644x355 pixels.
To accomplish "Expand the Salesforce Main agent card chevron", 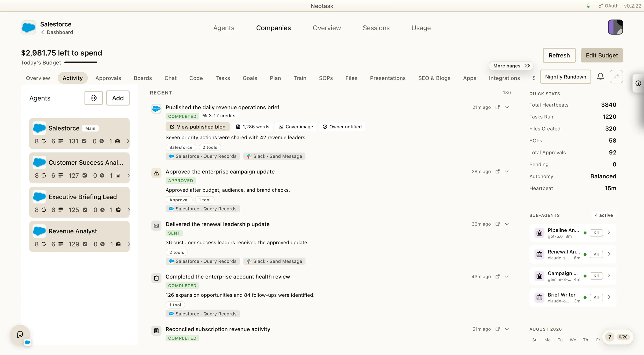I will 128,141.
